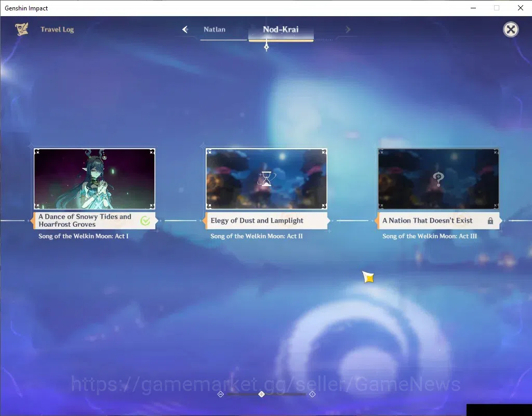
Task: Open the locked Act III thumbnail
Action: pyautogui.click(x=438, y=179)
